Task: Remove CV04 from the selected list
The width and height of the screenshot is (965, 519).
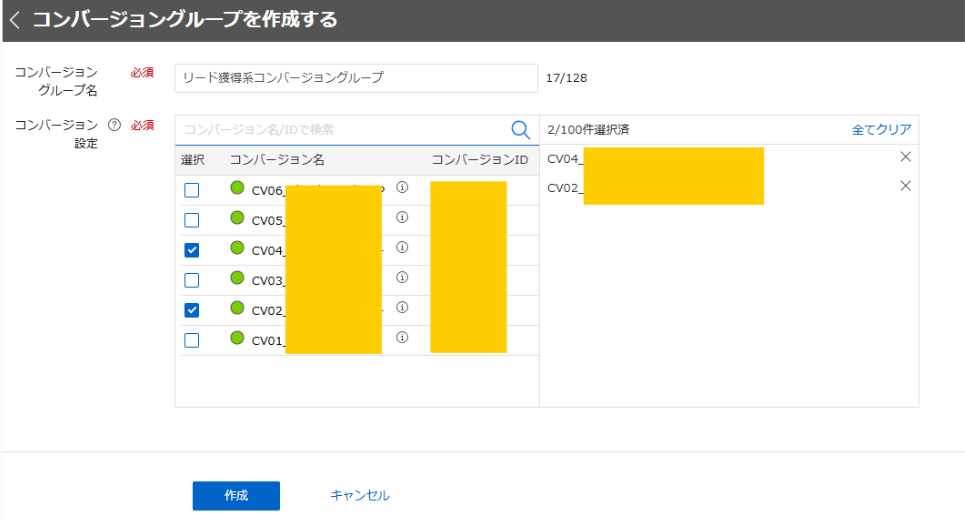Action: coord(905,157)
